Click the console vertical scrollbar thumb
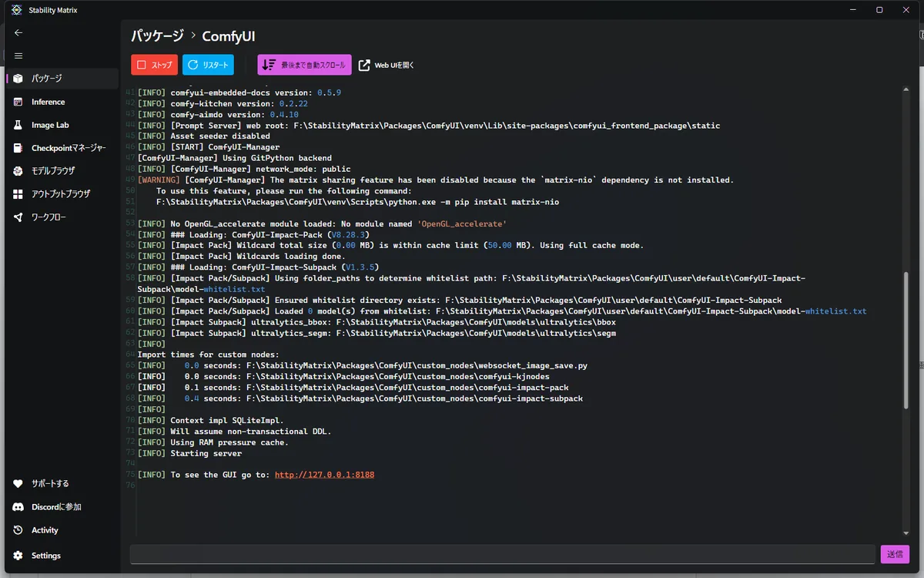Screen dimensions: 924x578 (906, 339)
